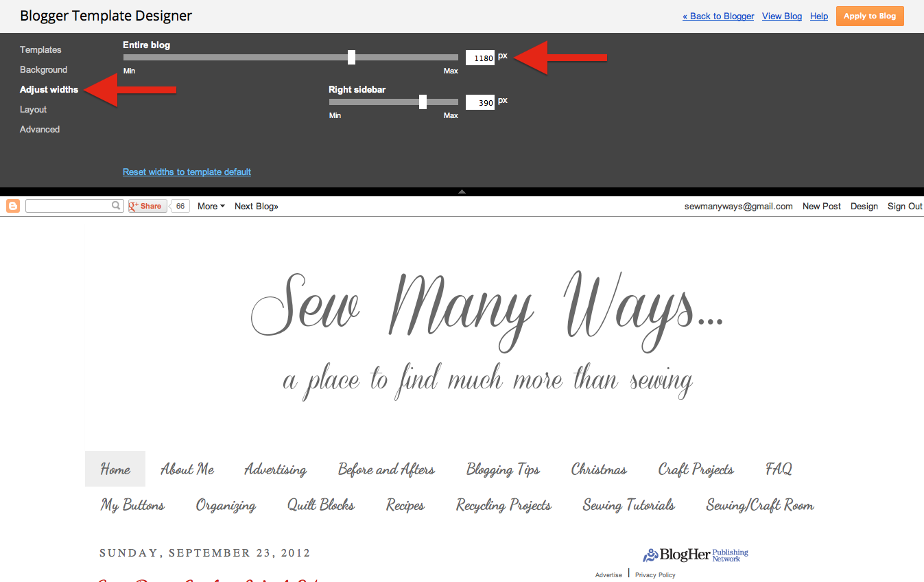The image size is (924, 582).
Task: Click the search magnifying glass icon
Action: [x=115, y=205]
